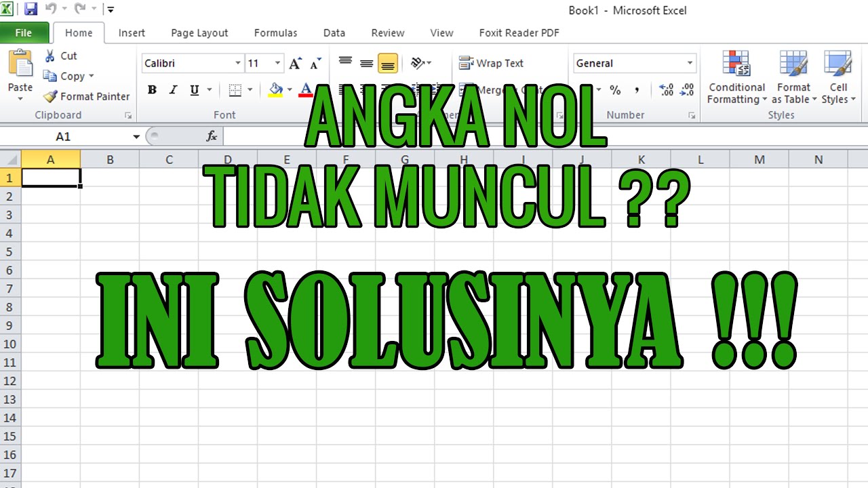This screenshot has width=868, height=488.
Task: Expand the Copy dropdown arrow
Action: pos(92,76)
